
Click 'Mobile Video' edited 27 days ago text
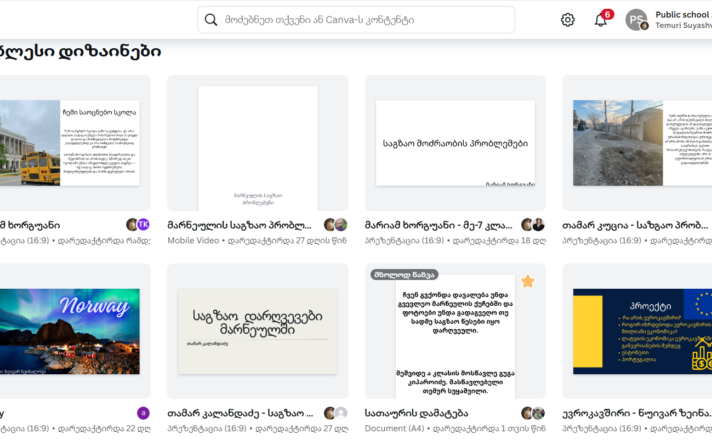point(257,241)
